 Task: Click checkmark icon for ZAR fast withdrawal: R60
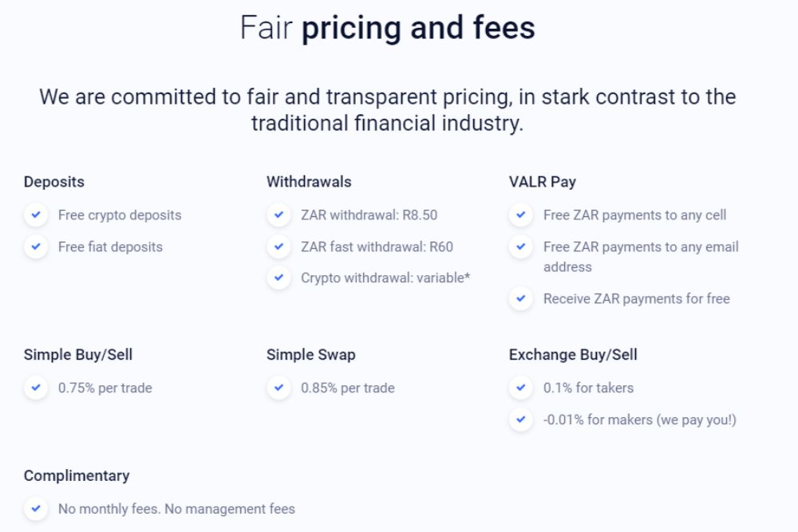[x=279, y=246]
